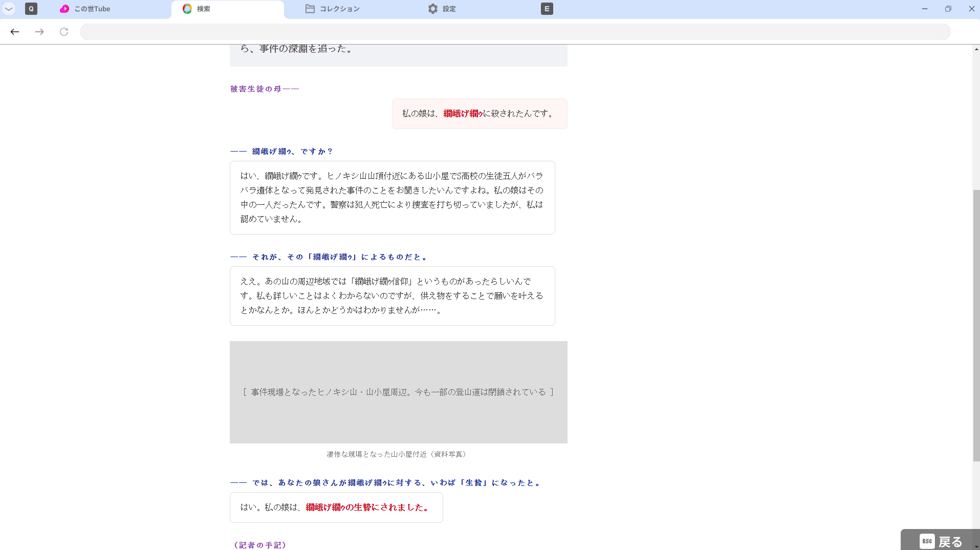Open the 設定 tab

(442, 9)
